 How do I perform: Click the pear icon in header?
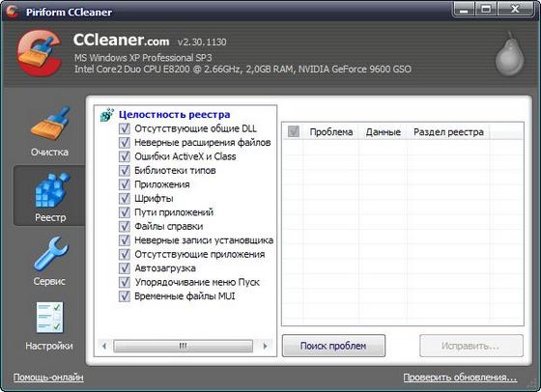click(510, 54)
